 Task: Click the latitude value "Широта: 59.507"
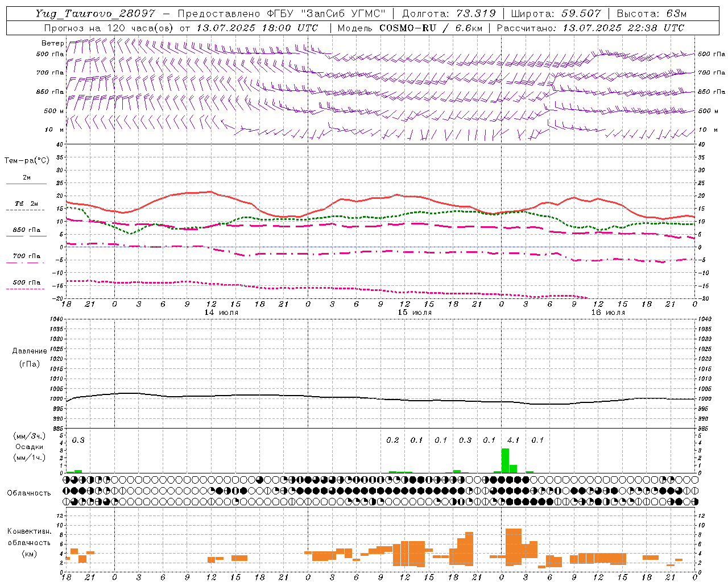pyautogui.click(x=556, y=14)
